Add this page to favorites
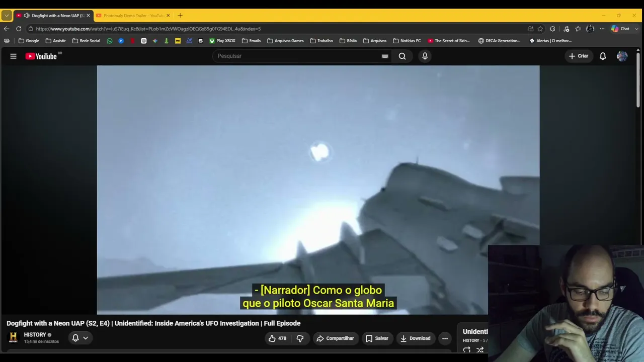 tap(540, 29)
